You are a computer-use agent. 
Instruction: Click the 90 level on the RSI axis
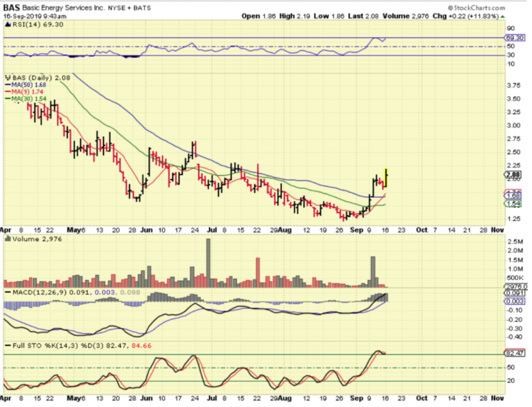(x=510, y=28)
